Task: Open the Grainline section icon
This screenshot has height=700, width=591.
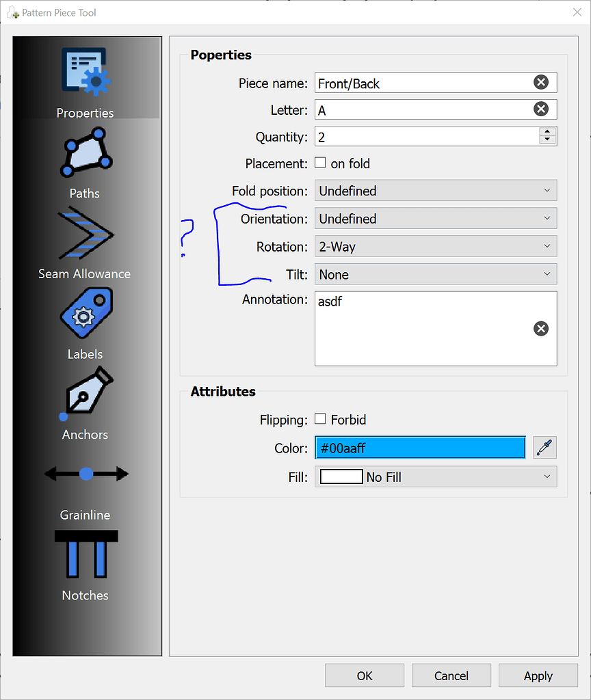Action: pyautogui.click(x=85, y=473)
